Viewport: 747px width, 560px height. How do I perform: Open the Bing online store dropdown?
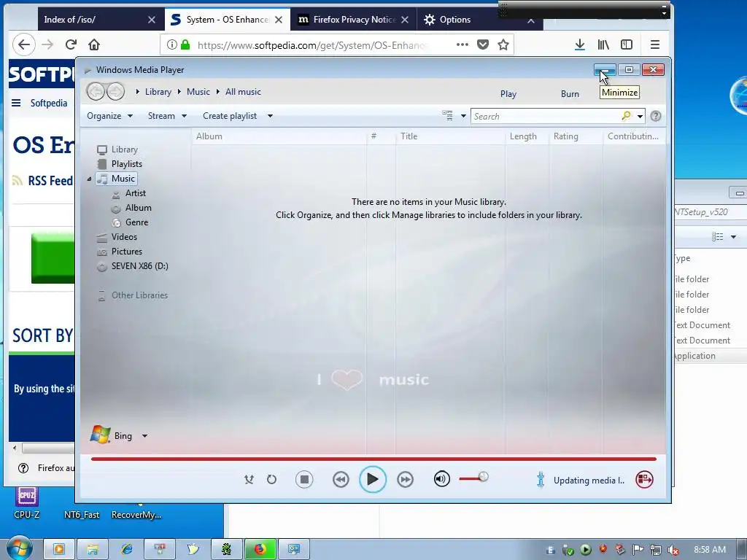click(144, 436)
